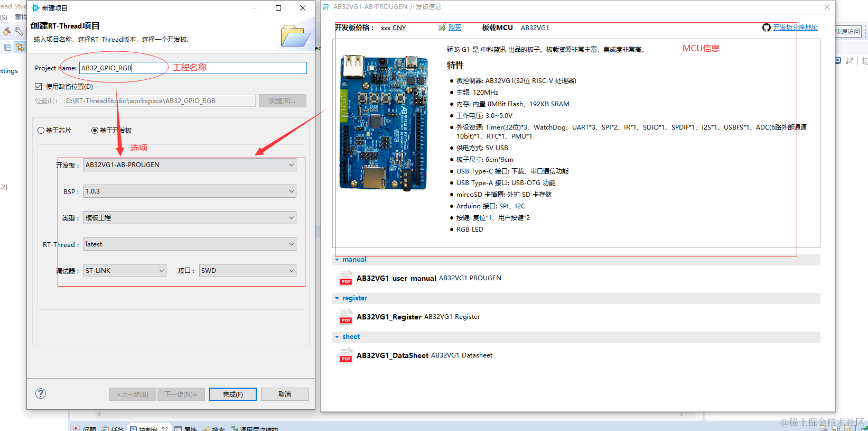The image size is (868, 431).
Task: Click the collapse all icon in project explorer
Action: click(8, 48)
